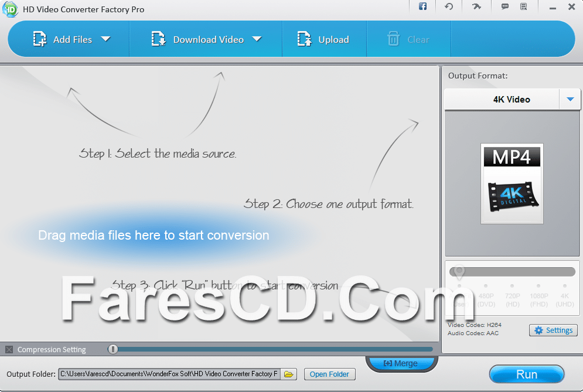Click the HD app logo icon

pos(10,9)
